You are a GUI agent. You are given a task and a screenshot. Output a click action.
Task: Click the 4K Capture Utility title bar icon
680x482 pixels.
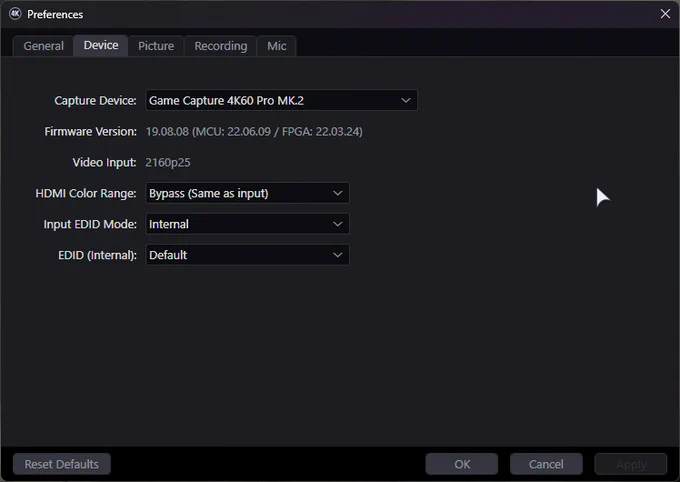[15, 14]
